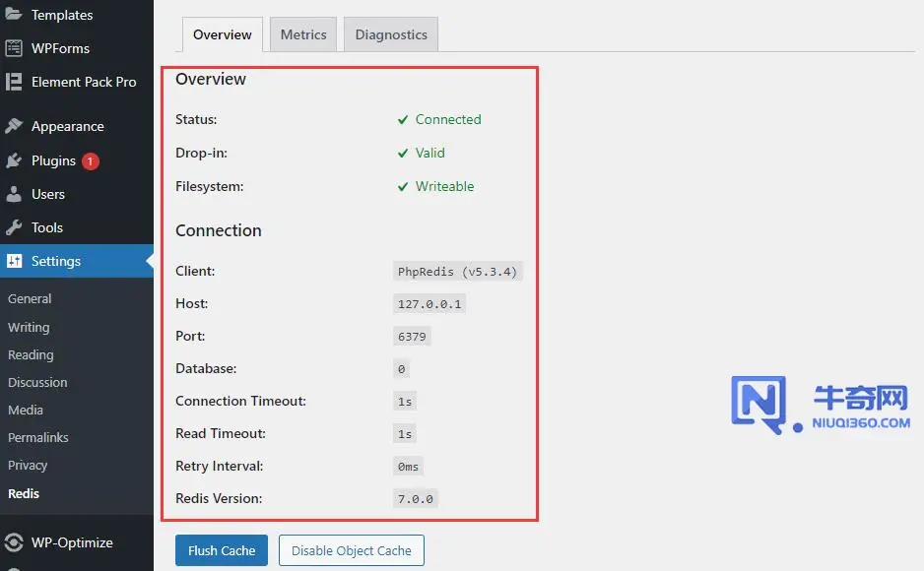Click the WP-Optimize circular icon
This screenshot has width=924, height=571.
14,542
